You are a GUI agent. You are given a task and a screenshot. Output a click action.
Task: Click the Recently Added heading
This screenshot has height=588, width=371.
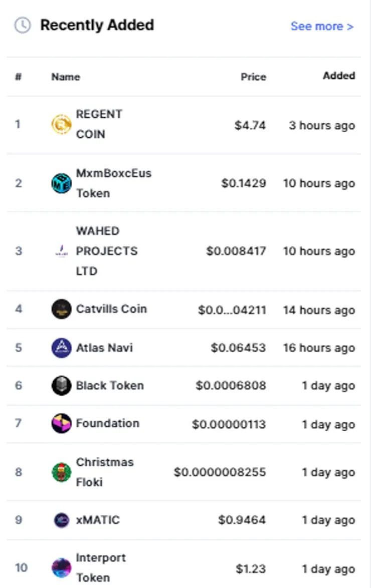tap(97, 25)
